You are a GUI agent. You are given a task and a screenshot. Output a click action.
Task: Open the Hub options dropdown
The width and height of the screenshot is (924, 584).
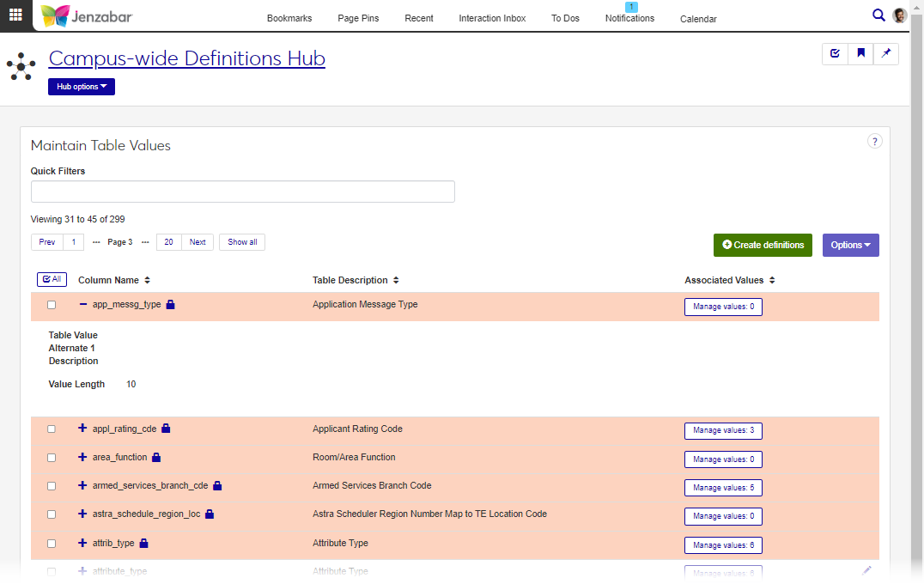(x=82, y=87)
